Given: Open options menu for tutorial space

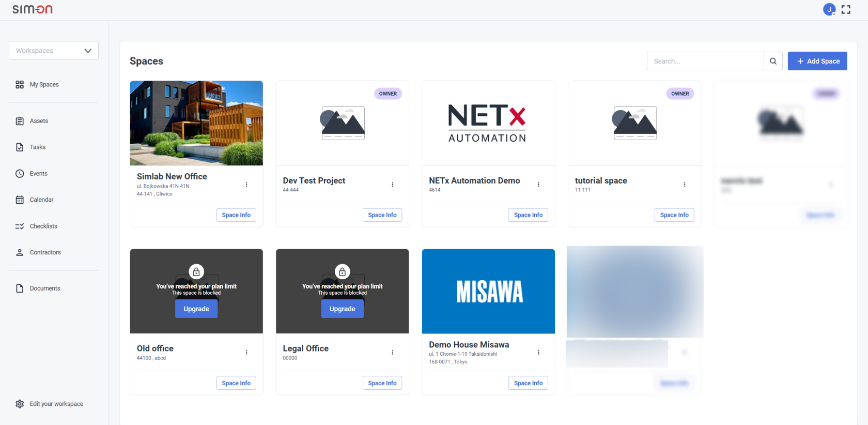Looking at the screenshot, I should pos(685,185).
